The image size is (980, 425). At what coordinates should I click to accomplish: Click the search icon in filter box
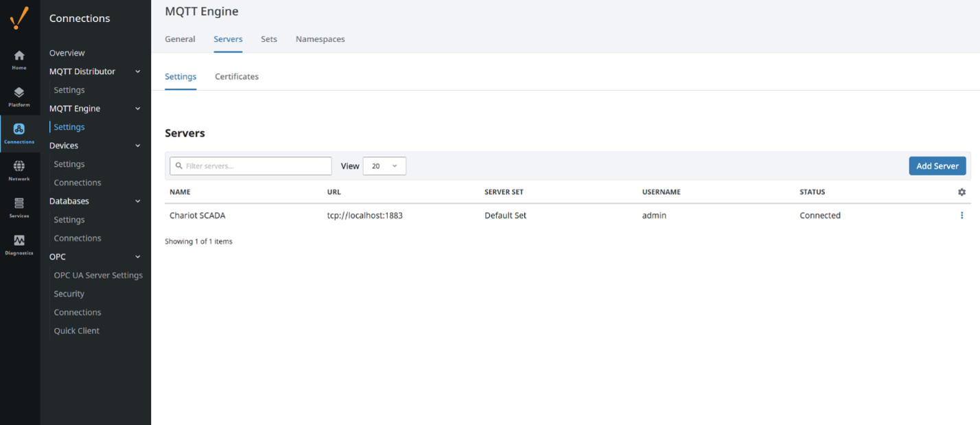pyautogui.click(x=179, y=166)
